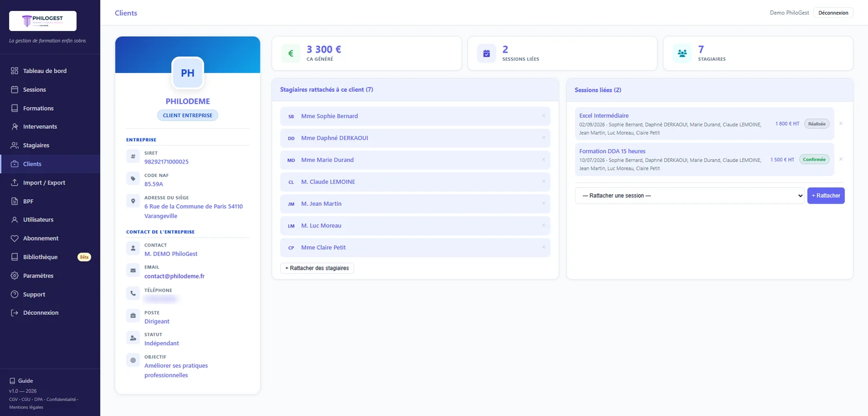Open the Clients menu item
This screenshot has height=416, width=868.
click(x=50, y=164)
